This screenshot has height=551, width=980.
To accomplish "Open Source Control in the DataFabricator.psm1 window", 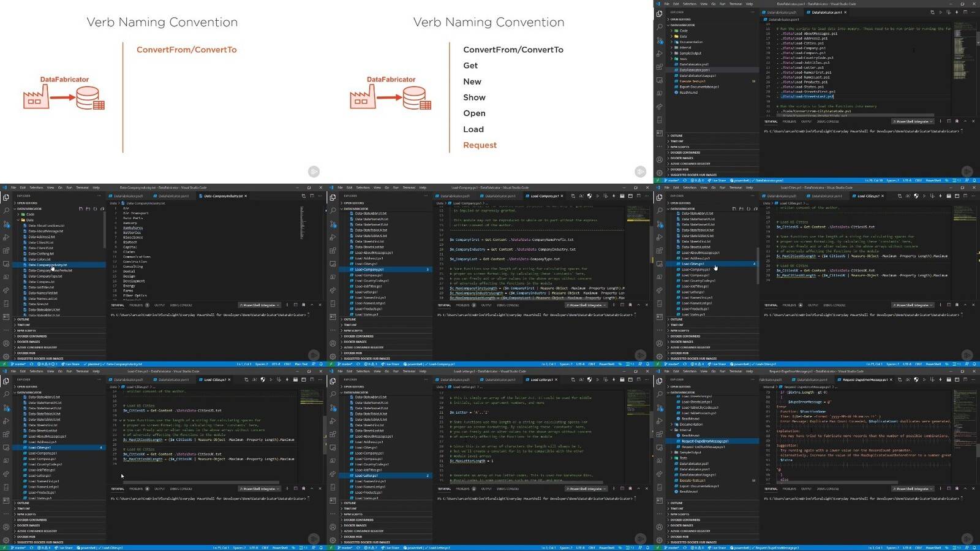I will (x=660, y=40).
